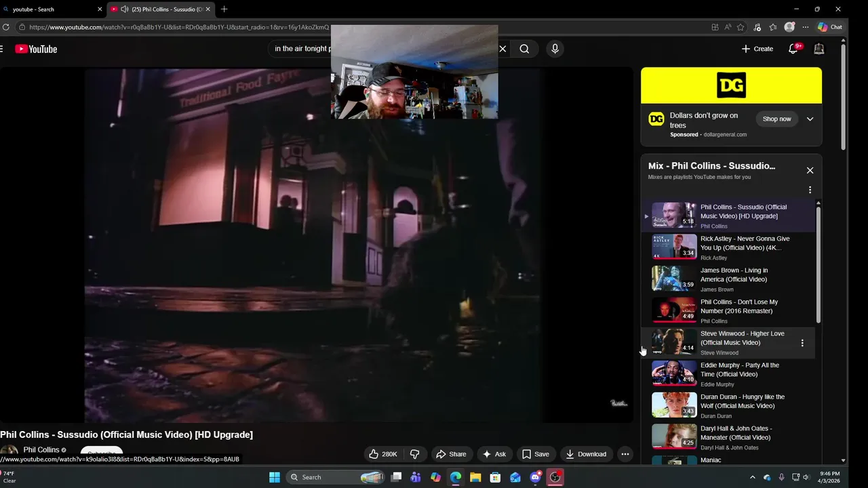This screenshot has width=868, height=488.
Task: Click the Windows taskbar search box
Action: pyautogui.click(x=336, y=477)
